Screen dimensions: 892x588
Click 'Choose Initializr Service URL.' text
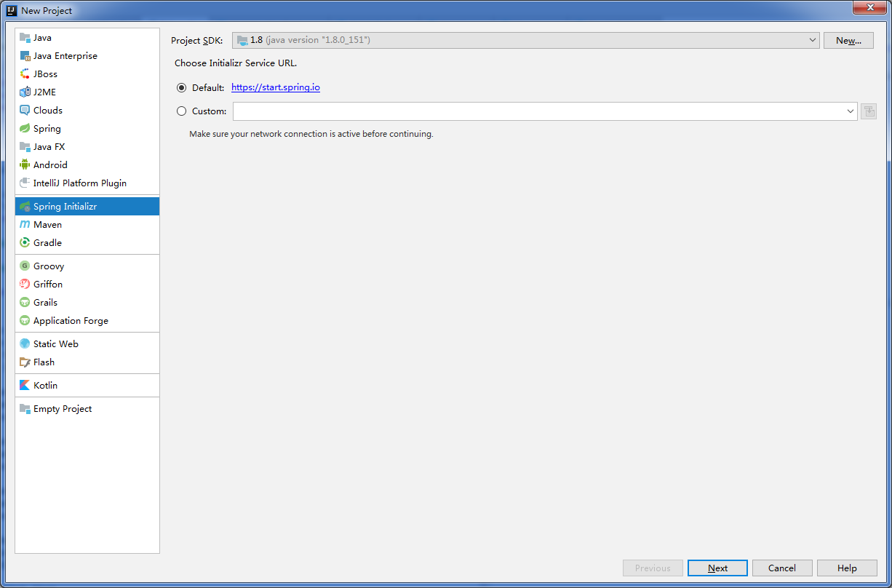[236, 63]
